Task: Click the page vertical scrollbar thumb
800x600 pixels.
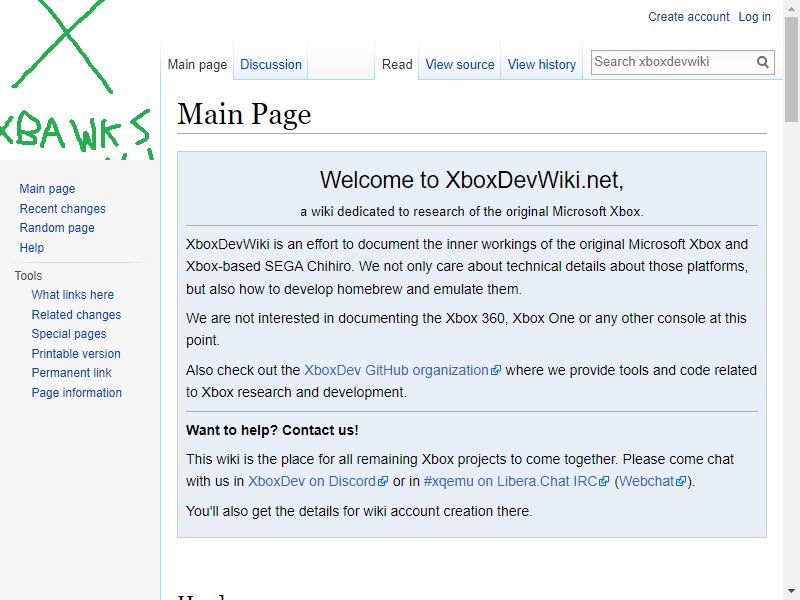Action: (x=792, y=69)
